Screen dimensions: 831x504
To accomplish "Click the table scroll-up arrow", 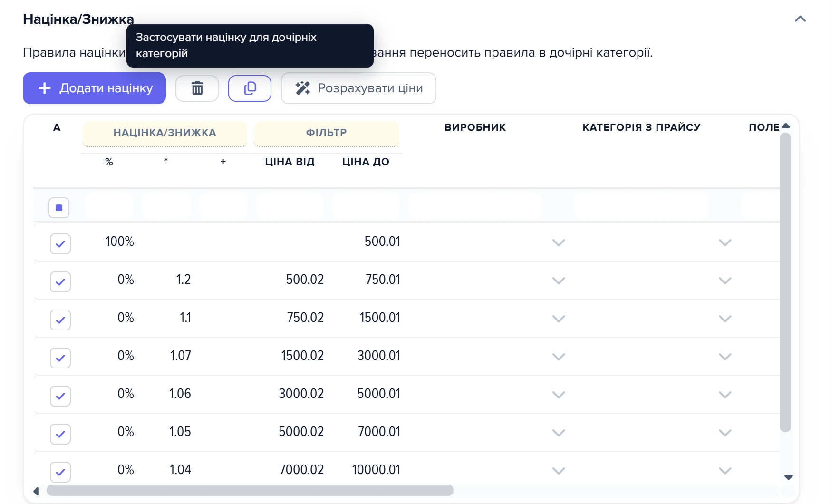I will click(786, 126).
